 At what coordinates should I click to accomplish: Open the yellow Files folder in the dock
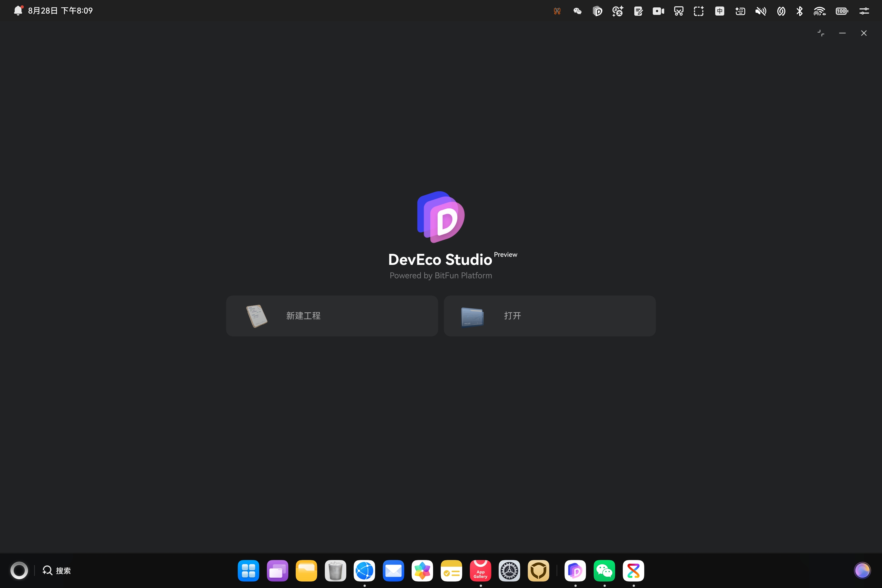point(306,570)
